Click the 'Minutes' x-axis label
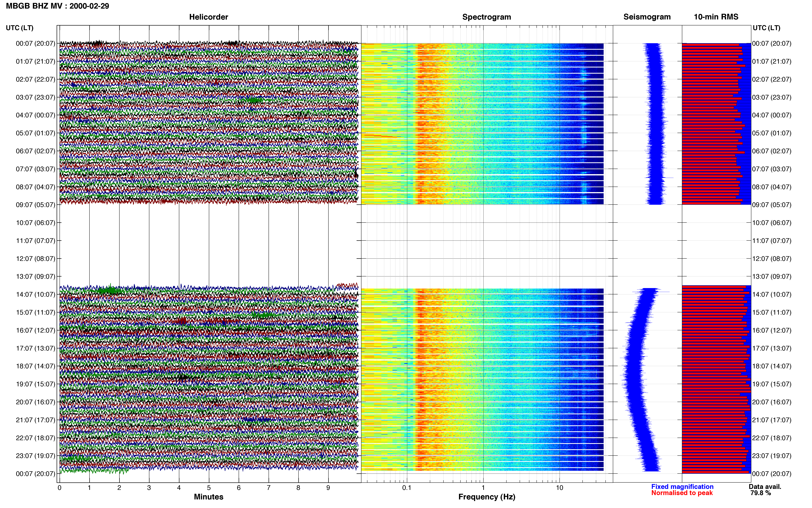 209,497
